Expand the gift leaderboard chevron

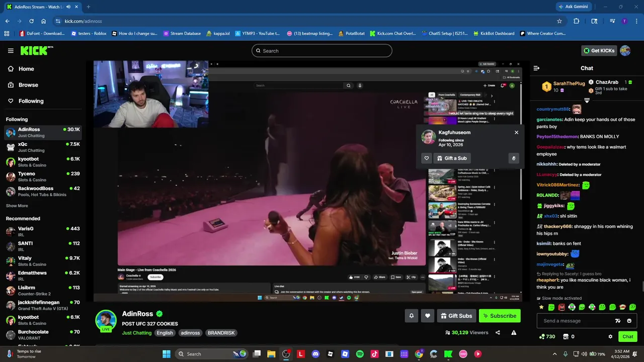click(587, 101)
